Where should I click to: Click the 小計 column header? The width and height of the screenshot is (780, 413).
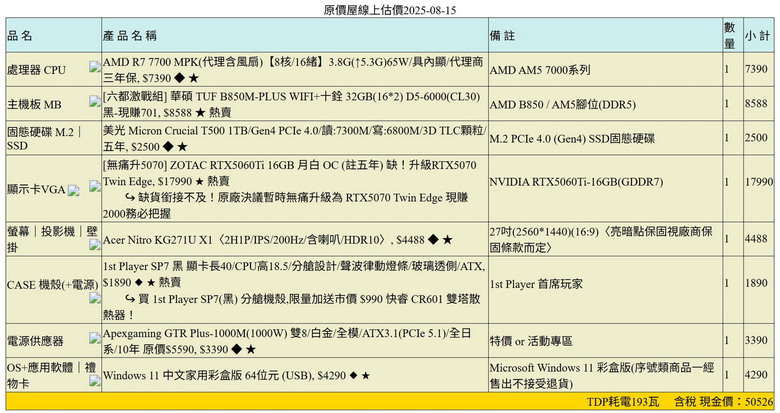tap(757, 36)
